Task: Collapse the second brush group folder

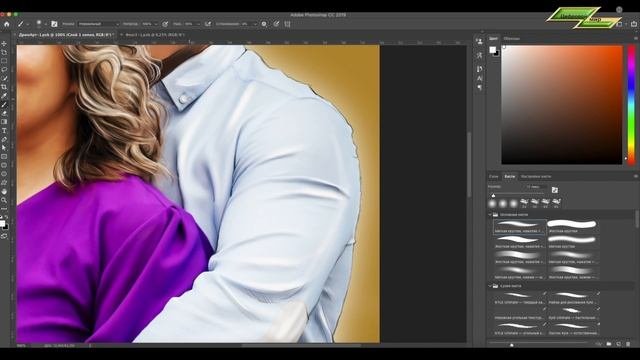Action: click(490, 286)
